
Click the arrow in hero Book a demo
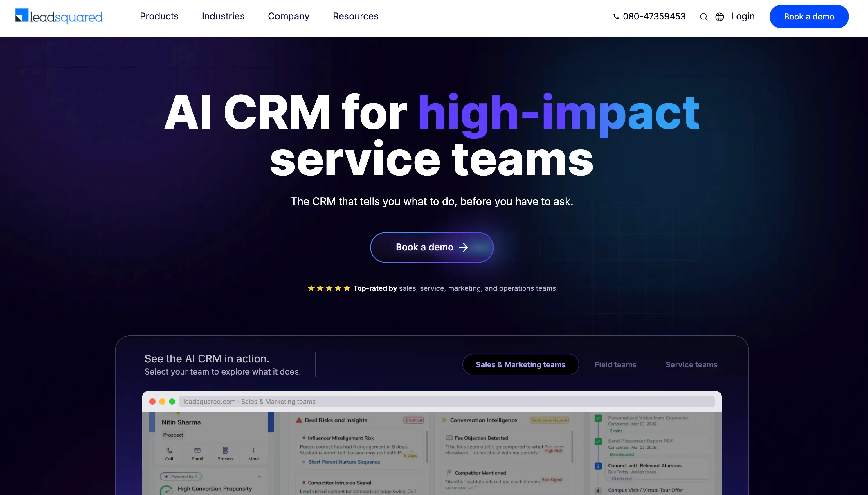(x=463, y=247)
